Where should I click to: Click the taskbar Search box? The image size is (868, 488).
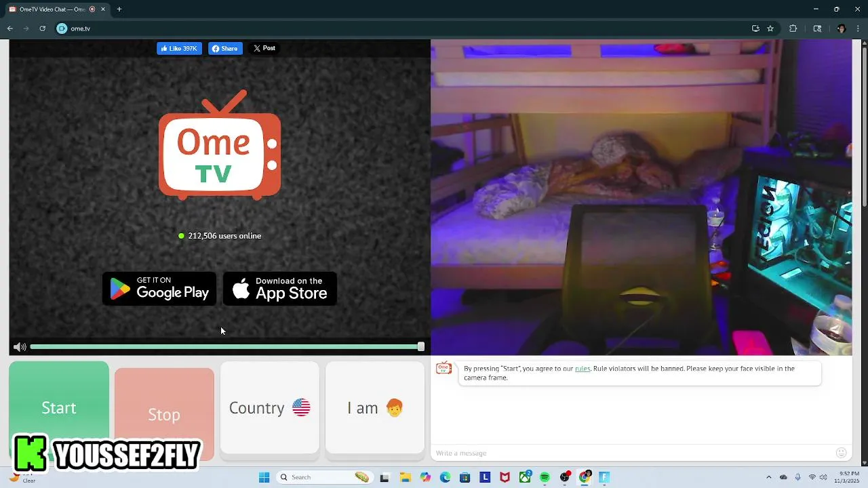point(325,477)
